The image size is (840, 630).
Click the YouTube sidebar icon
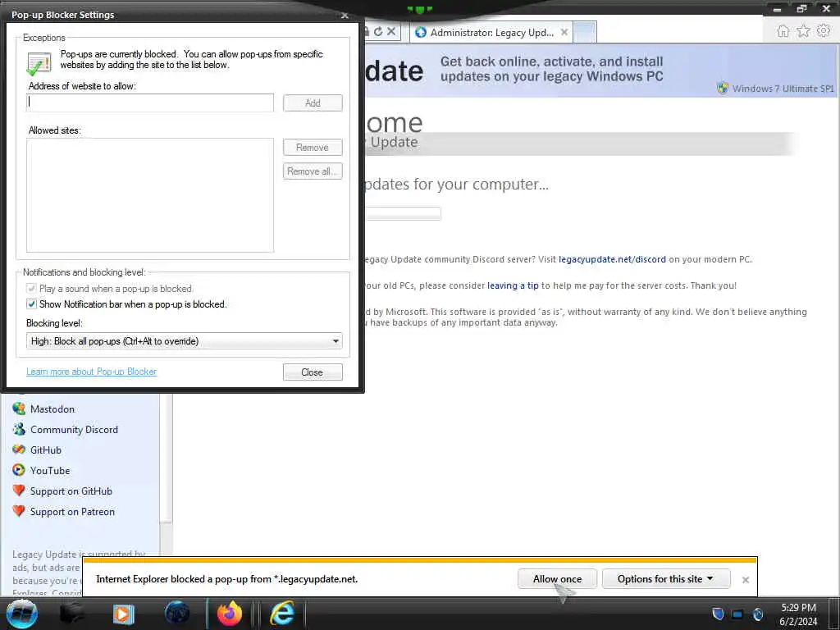(19, 470)
